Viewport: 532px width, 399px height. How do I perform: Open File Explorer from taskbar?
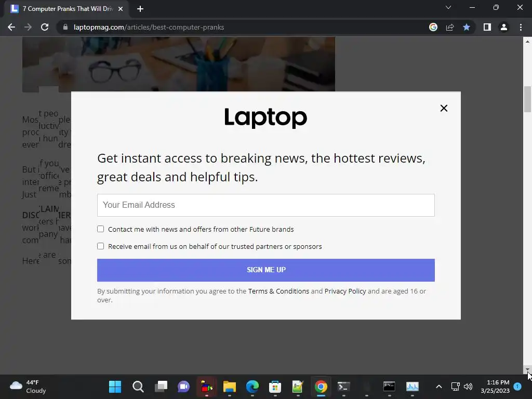click(x=229, y=387)
